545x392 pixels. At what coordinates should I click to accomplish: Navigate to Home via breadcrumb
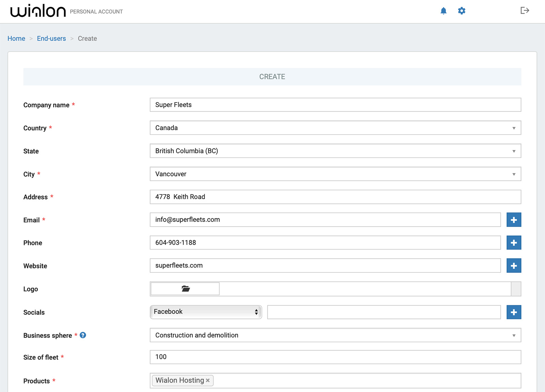coord(16,38)
